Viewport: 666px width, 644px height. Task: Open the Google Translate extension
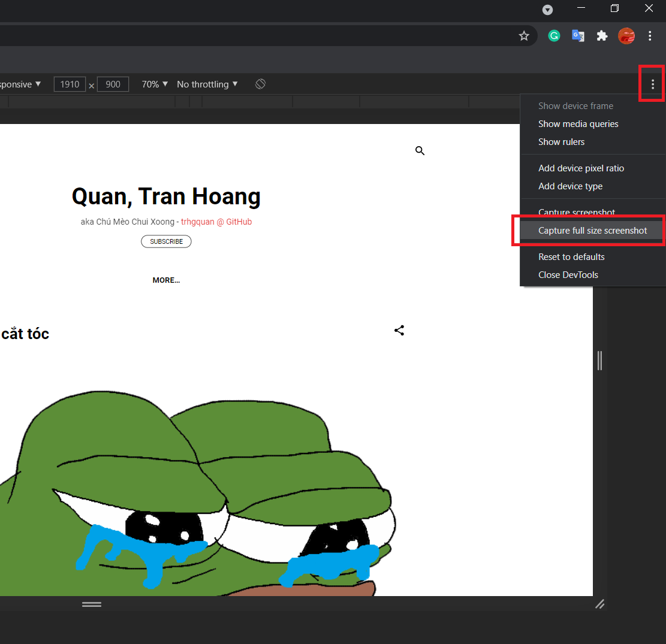578,36
